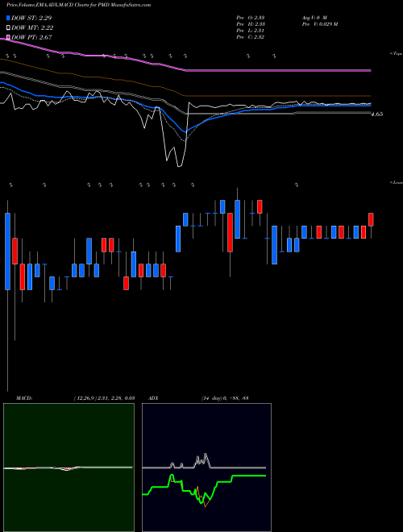Click the lowest dip of white price line
Viewport: 403px width, 532px height.
pos(180,165)
